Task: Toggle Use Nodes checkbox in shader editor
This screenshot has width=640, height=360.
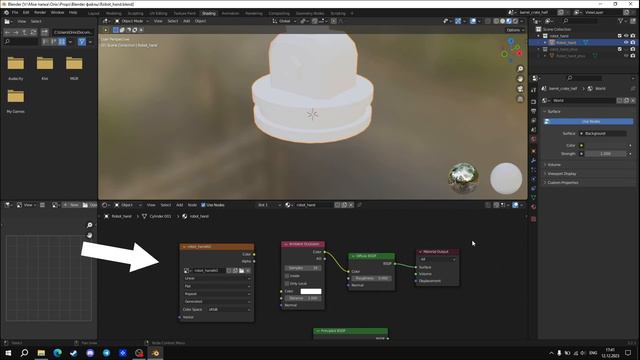Action: pos(203,205)
